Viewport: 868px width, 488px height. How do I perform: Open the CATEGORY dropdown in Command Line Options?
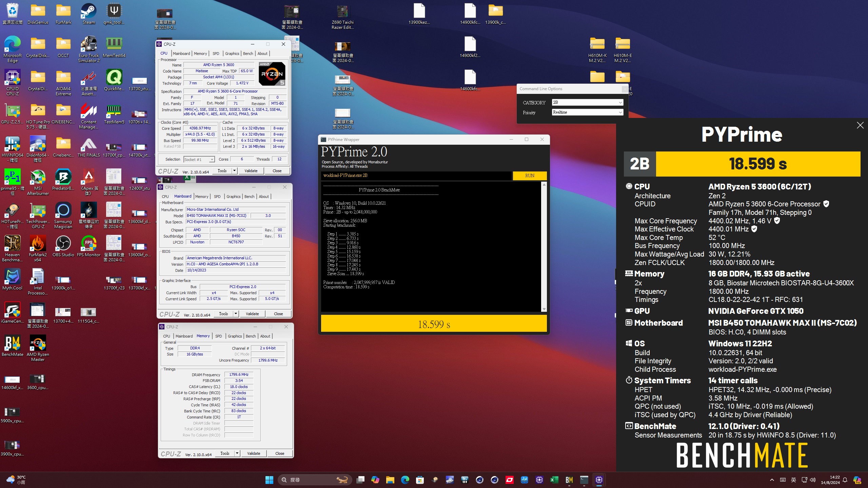tap(587, 102)
